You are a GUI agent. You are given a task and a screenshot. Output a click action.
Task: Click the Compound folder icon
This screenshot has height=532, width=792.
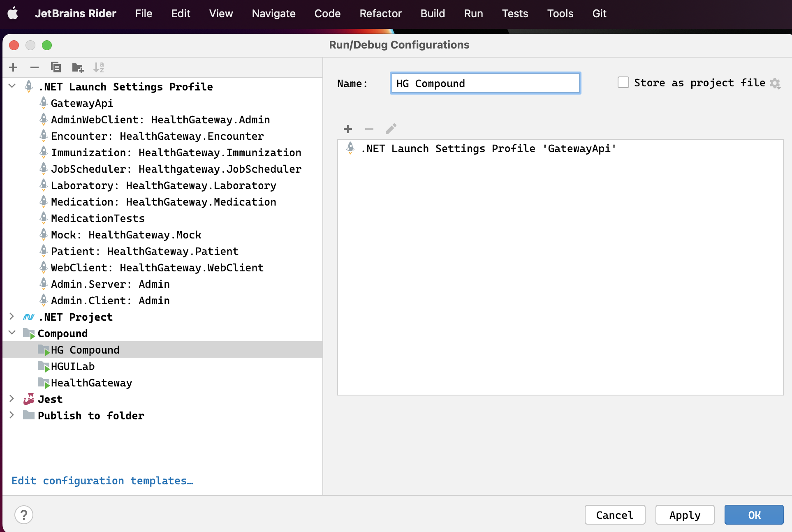pyautogui.click(x=29, y=333)
